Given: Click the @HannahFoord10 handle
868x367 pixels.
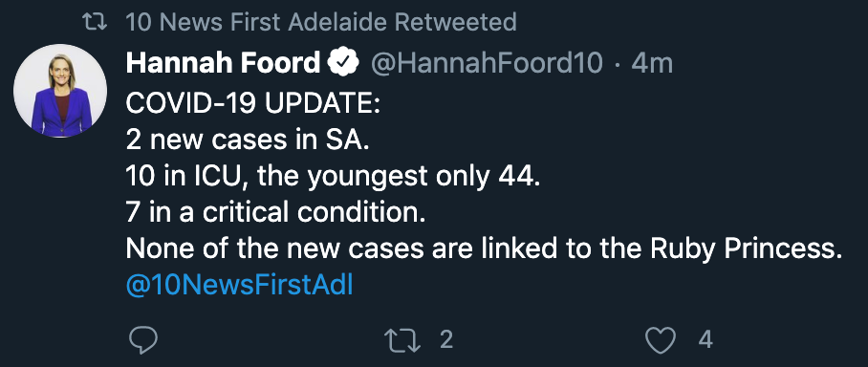Looking at the screenshot, I should click(487, 64).
